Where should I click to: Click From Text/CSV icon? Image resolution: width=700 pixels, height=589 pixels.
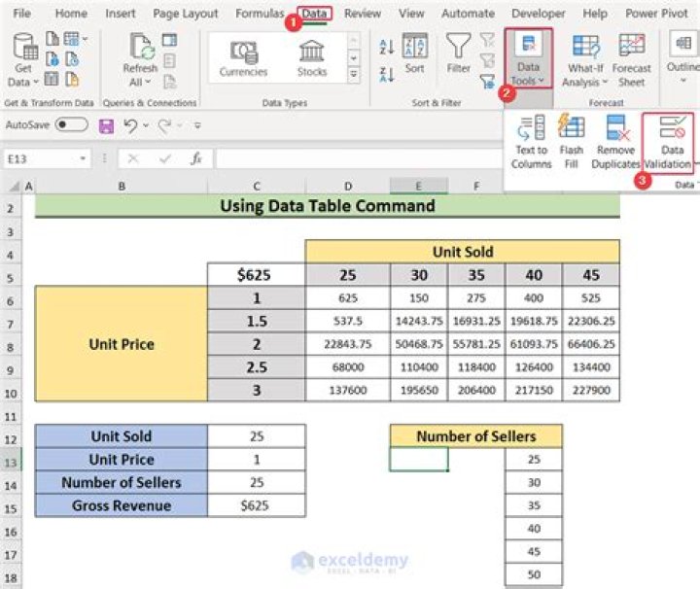52,39
